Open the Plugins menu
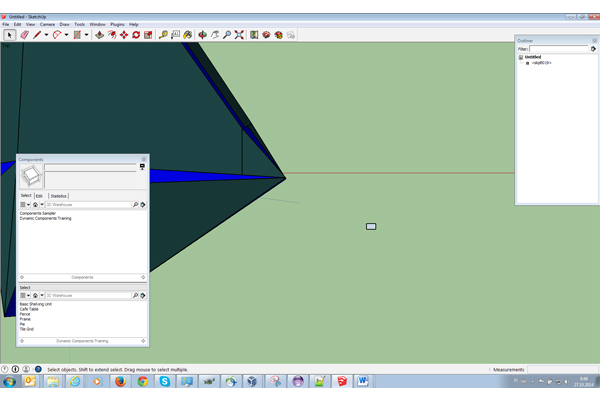This screenshot has height=400, width=600. pyautogui.click(x=118, y=24)
